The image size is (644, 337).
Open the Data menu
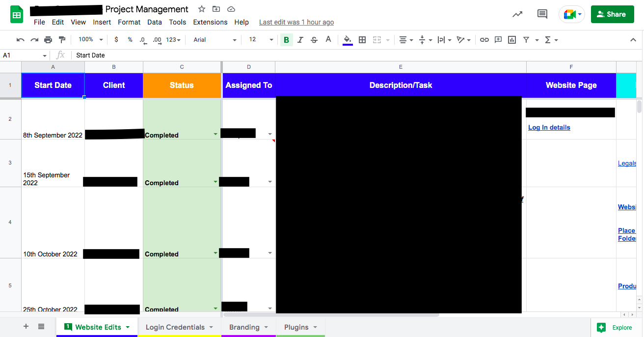coord(155,22)
